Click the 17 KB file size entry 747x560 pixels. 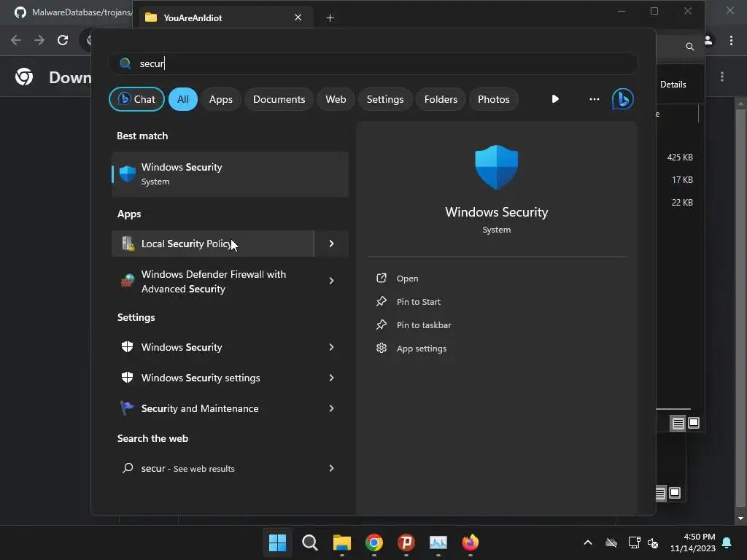pos(682,179)
